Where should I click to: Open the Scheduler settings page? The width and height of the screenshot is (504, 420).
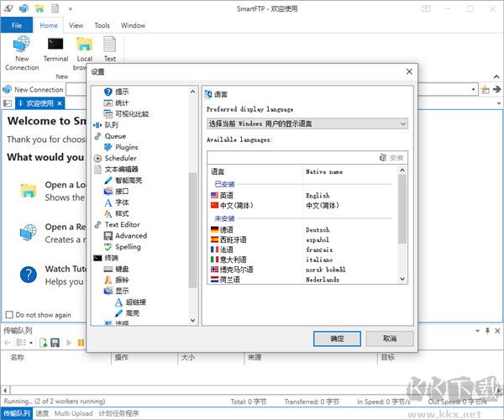click(120, 158)
